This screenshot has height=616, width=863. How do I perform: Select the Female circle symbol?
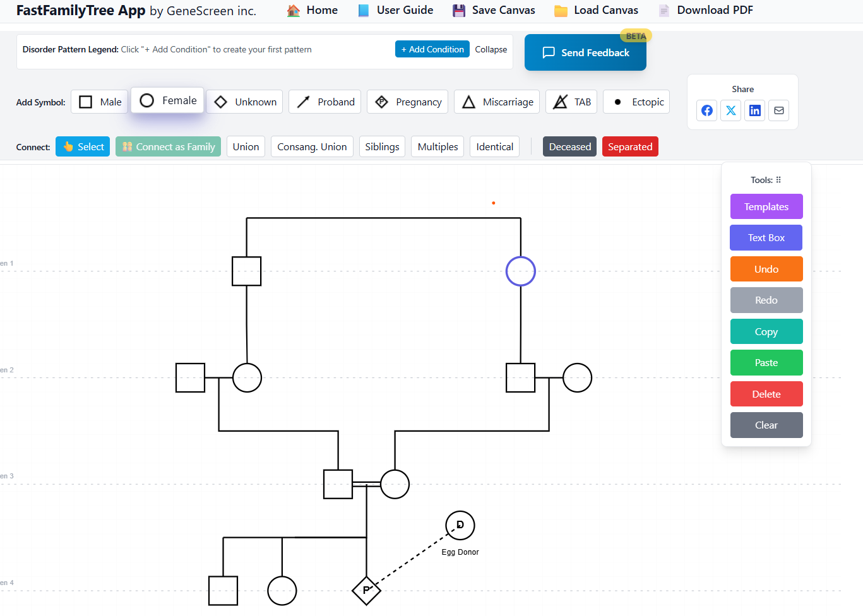[x=167, y=100]
